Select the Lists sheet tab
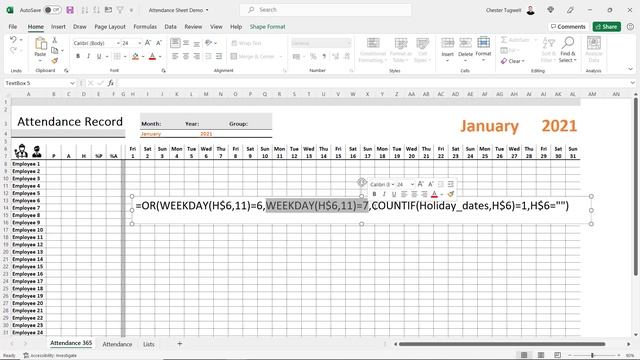The image size is (640, 360). [149, 344]
